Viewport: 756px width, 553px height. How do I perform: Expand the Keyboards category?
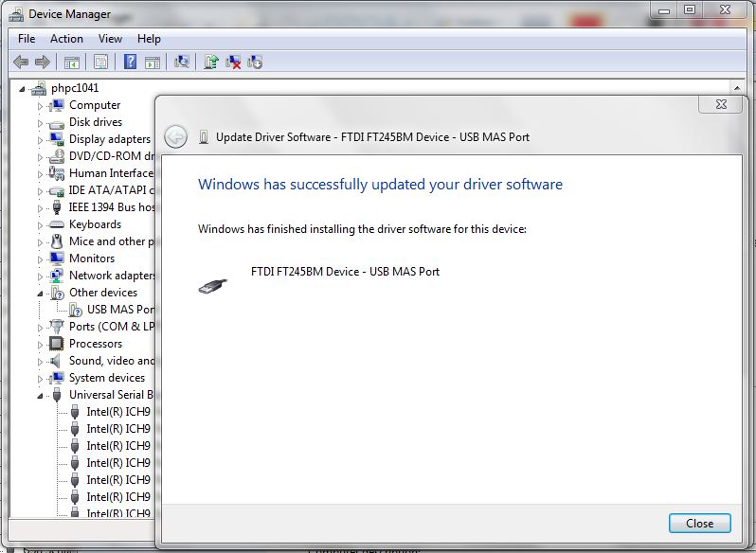point(40,225)
